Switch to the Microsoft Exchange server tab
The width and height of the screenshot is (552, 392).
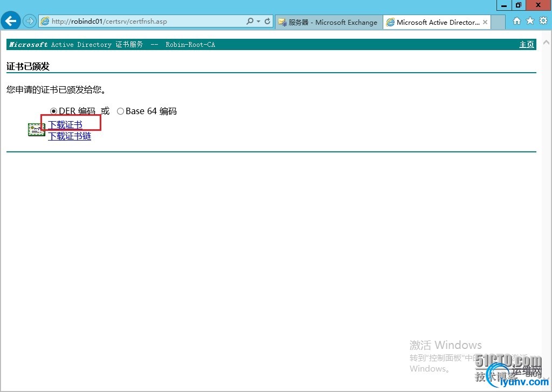[x=329, y=22]
